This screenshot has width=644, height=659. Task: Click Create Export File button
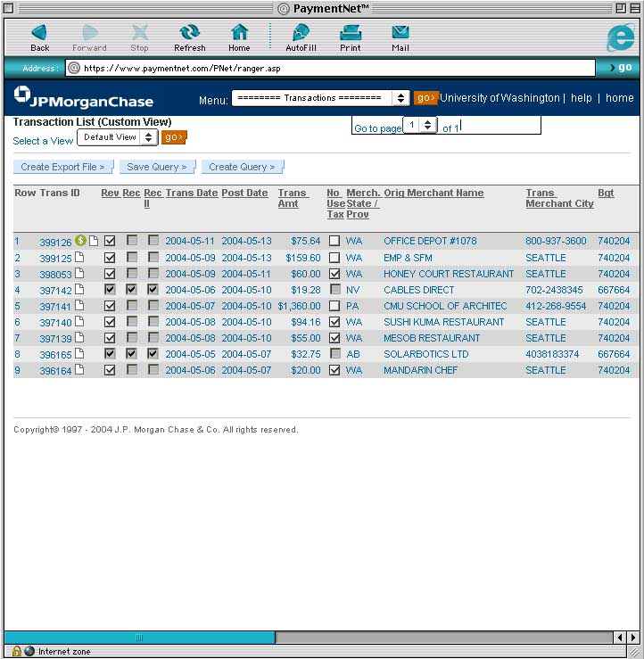pos(63,167)
